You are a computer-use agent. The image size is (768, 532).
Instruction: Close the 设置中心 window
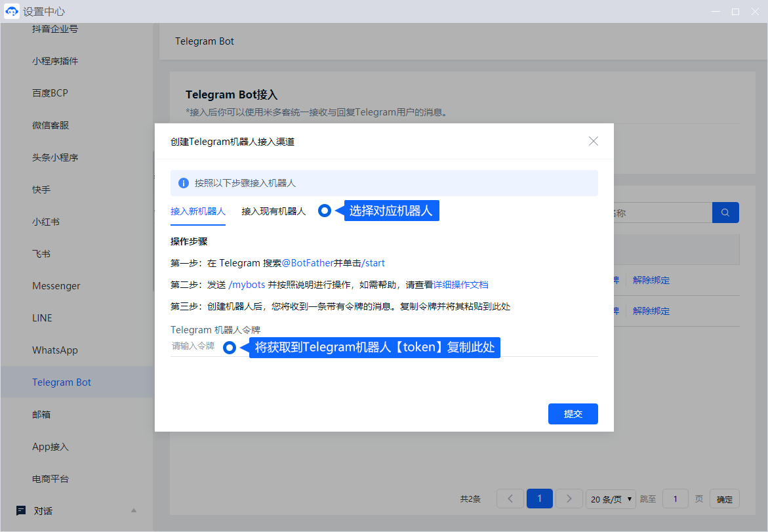coord(755,11)
